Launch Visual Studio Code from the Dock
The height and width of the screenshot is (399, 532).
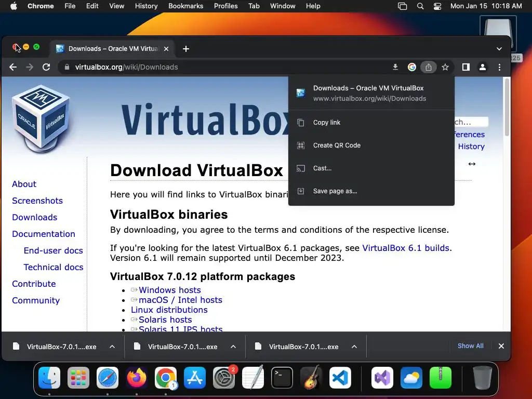(340, 378)
